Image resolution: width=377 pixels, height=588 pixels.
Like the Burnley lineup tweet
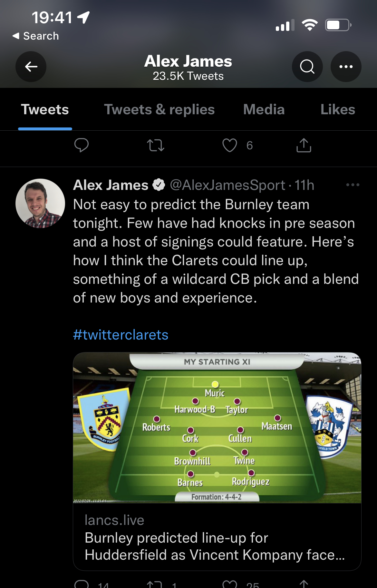point(230,584)
